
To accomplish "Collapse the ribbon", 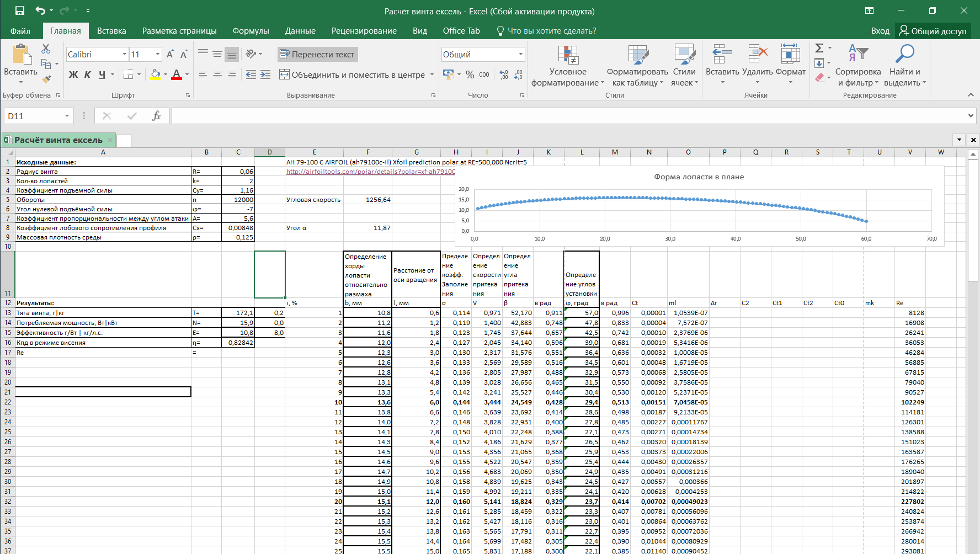I will 971,95.
